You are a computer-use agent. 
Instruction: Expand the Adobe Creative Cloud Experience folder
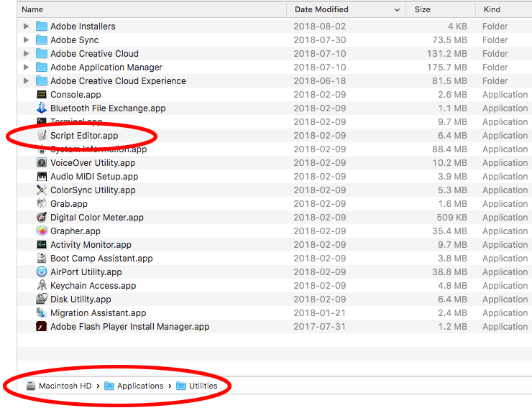[26, 80]
